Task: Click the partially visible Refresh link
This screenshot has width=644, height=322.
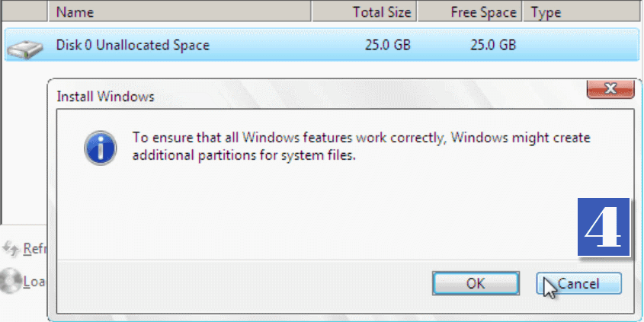Action: pyautogui.click(x=36, y=248)
